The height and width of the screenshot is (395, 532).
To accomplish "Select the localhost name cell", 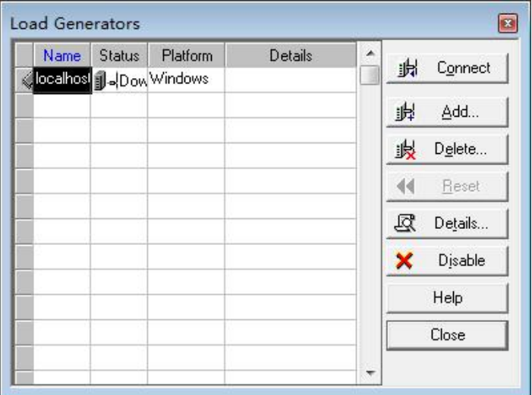I will 62,79.
